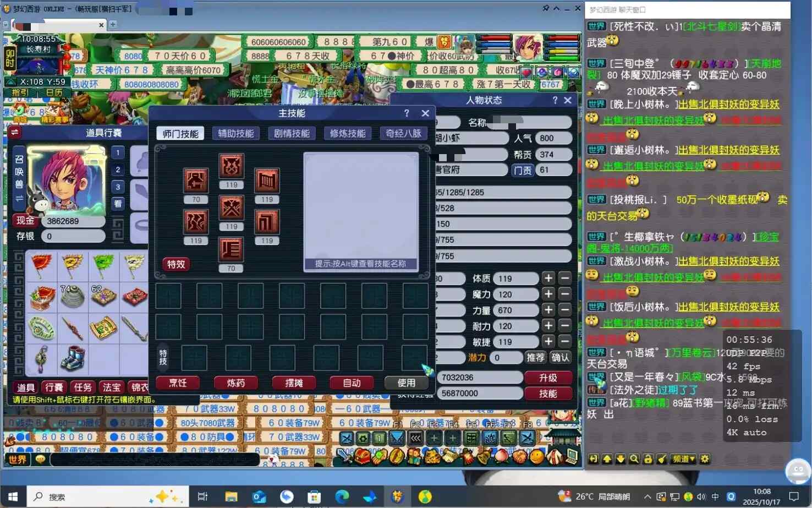Screen dimensions: 812x508
Task: Click the 使用 use button
Action: point(407,383)
